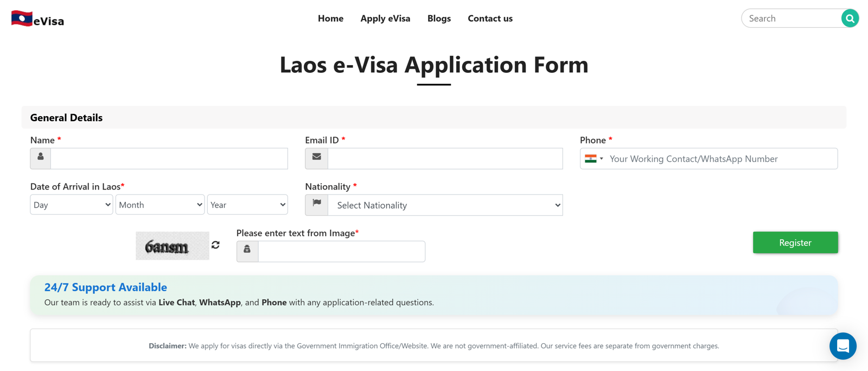Click the flag icon beside Nationality
This screenshot has width=868, height=371.
tap(317, 204)
